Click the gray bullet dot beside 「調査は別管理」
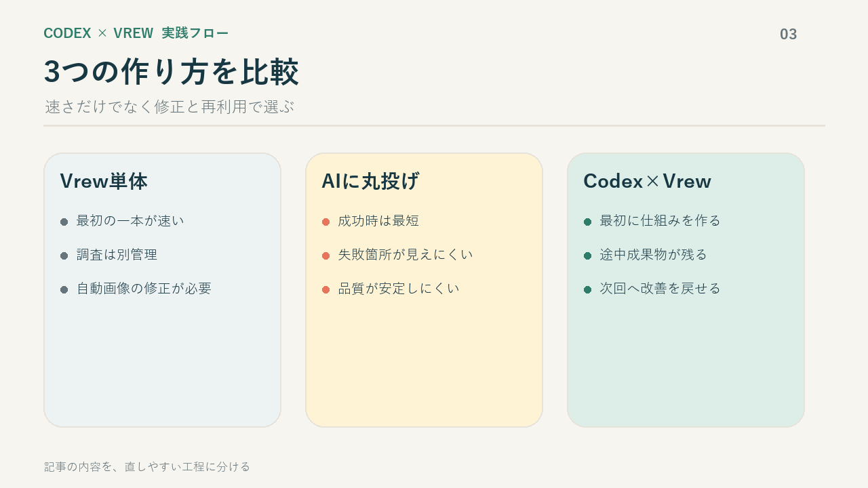 tap(64, 256)
